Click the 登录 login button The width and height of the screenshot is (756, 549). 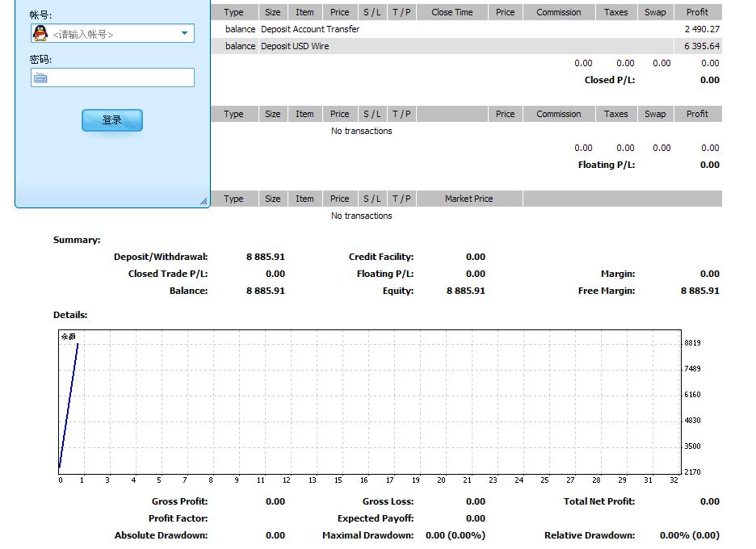(112, 120)
